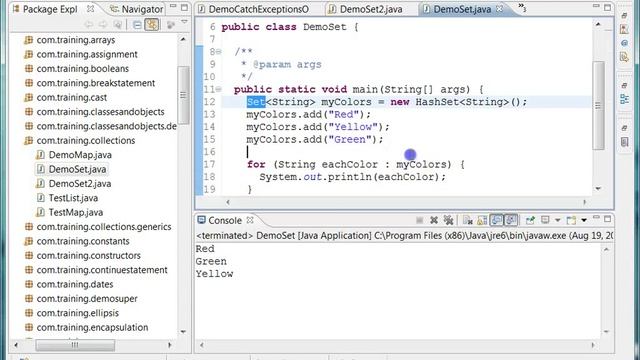Open the Open Console dropdown arrow
Screen dimensions: 640x360
pyautogui.click(x=584, y=220)
